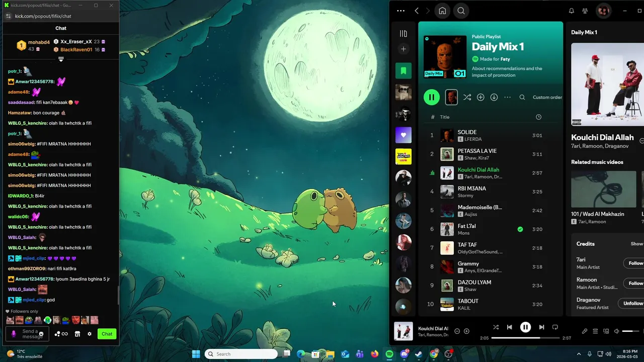Open Spotify search magnifier icon
The image size is (644, 362).
461,11
